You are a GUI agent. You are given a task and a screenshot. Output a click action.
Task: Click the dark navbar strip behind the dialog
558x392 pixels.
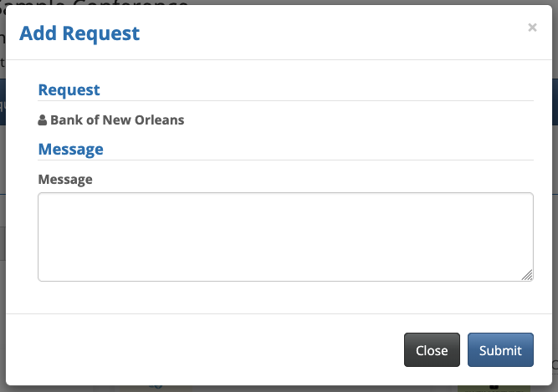click(3, 104)
